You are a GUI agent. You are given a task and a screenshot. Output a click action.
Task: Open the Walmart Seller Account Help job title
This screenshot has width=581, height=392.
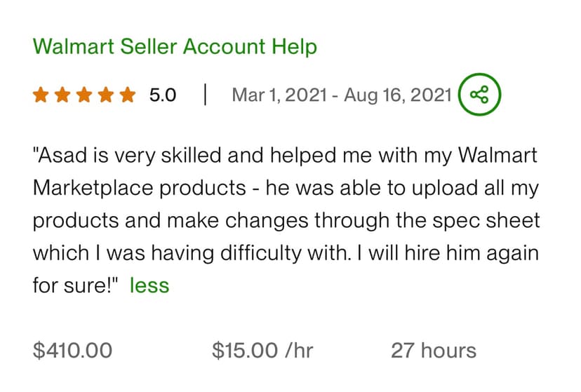[175, 47]
